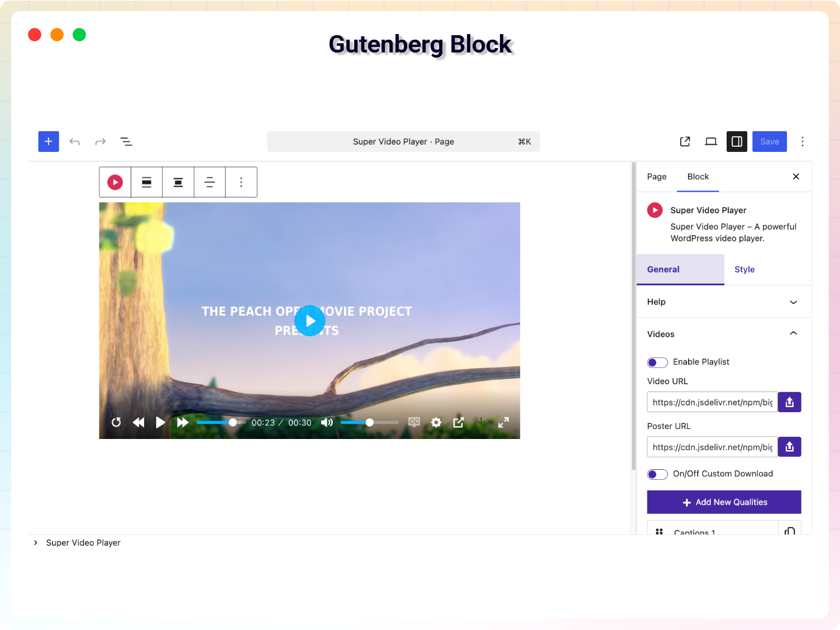Toggle the settings sidebar panel icon

tap(737, 141)
